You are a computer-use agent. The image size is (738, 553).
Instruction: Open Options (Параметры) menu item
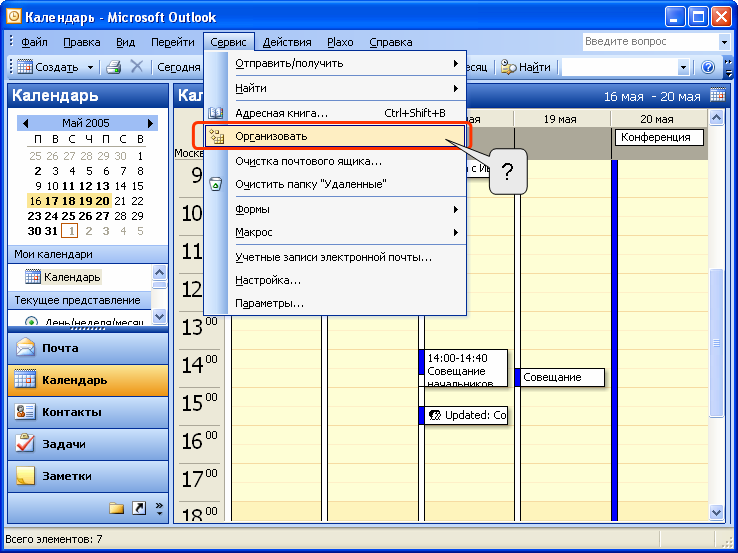click(x=336, y=304)
